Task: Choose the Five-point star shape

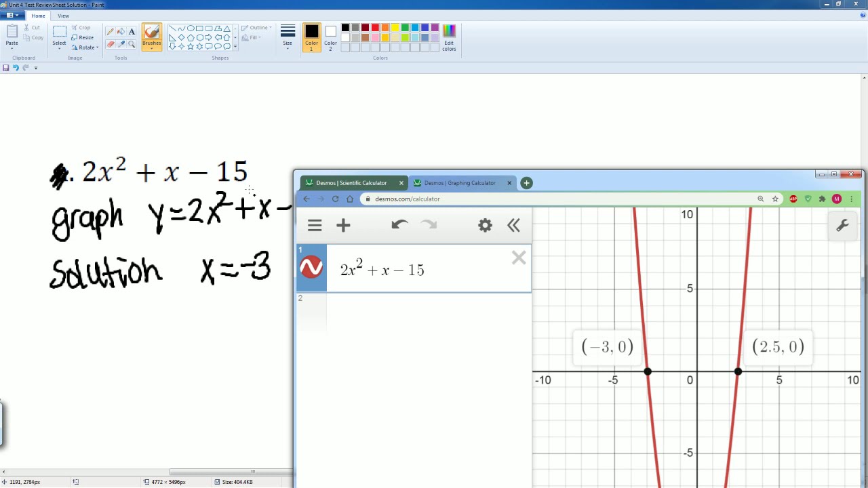Action: tap(191, 46)
